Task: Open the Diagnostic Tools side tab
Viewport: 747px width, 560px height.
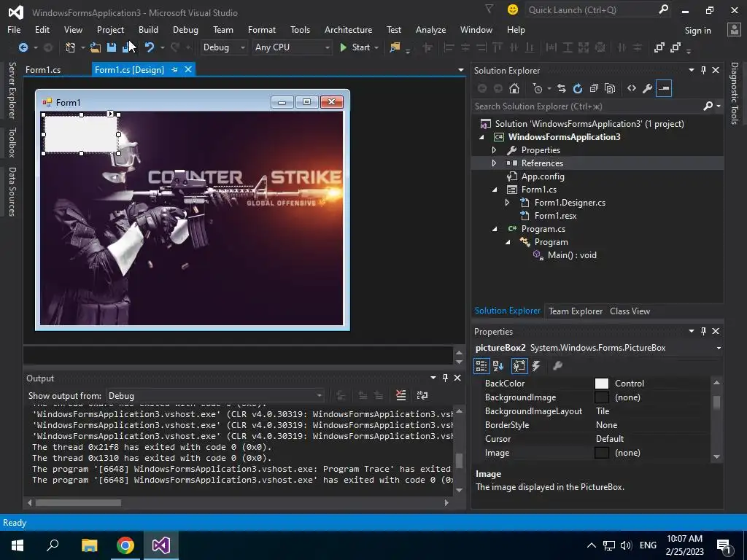Action: click(x=735, y=93)
